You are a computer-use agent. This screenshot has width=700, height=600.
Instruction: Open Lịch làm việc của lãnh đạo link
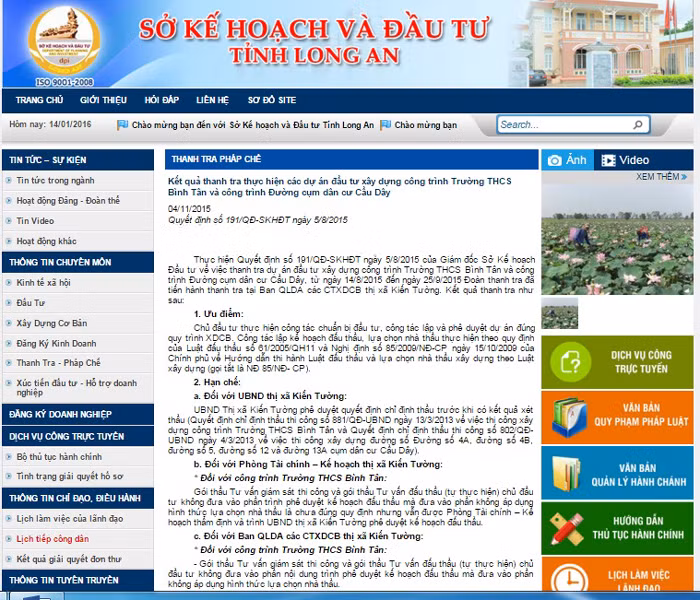pyautogui.click(x=70, y=518)
